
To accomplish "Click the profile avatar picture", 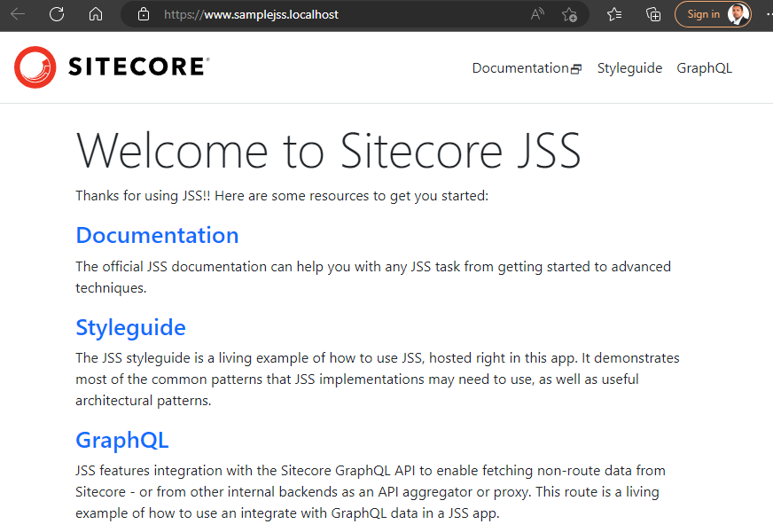I will pyautogui.click(x=738, y=14).
